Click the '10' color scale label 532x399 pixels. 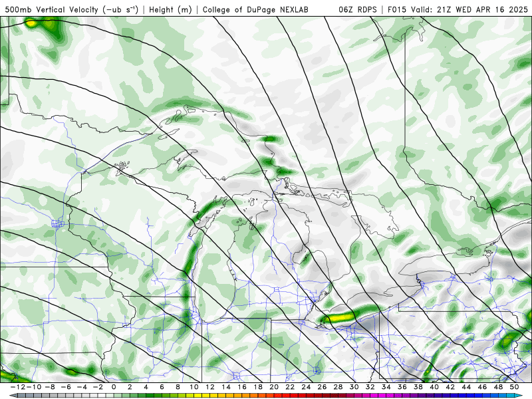(x=194, y=387)
